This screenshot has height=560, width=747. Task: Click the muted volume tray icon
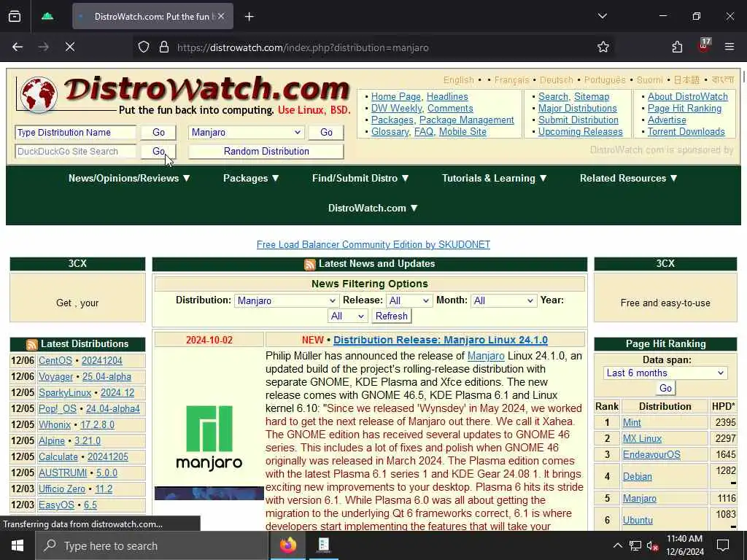652,546
